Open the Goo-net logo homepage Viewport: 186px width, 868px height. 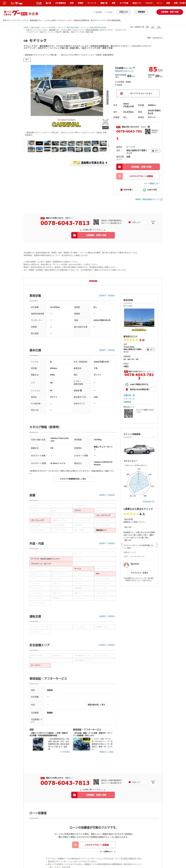coord(21,13)
